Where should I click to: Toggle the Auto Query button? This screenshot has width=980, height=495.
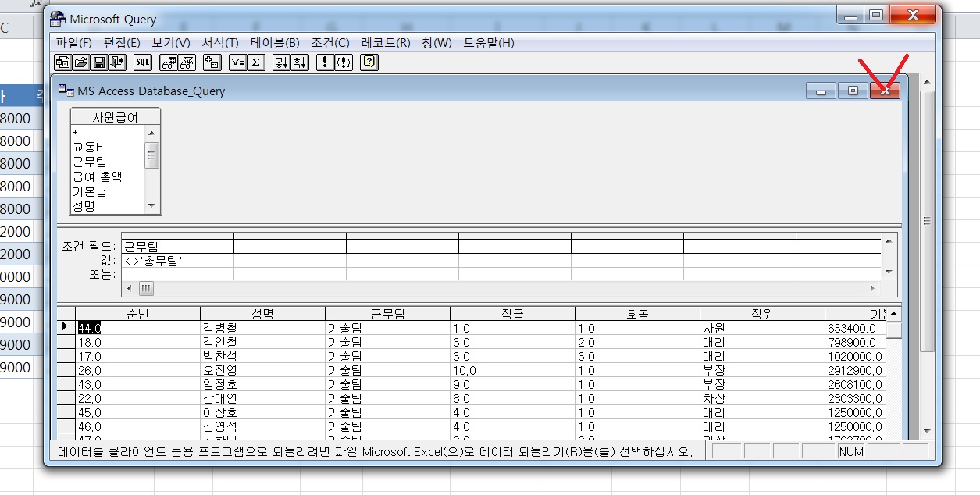(x=343, y=62)
